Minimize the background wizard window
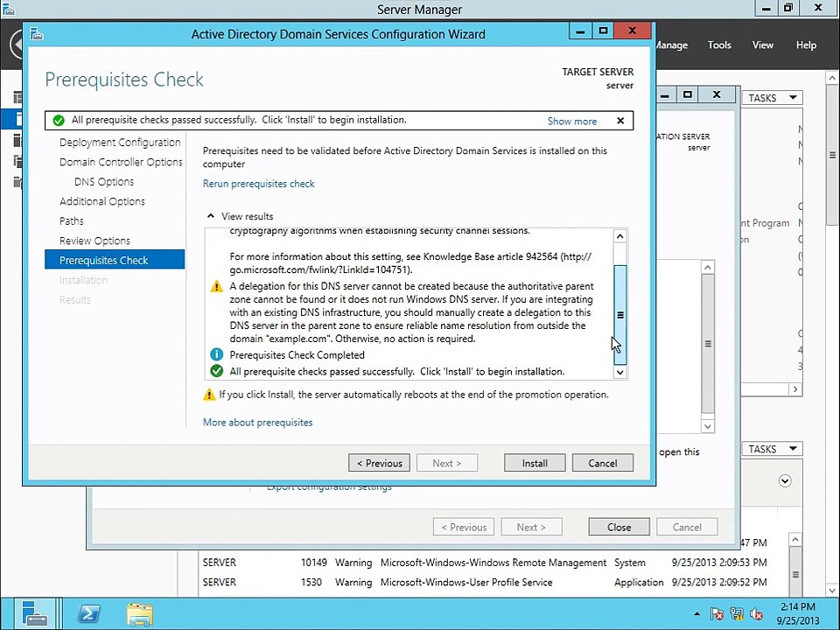 coord(665,94)
